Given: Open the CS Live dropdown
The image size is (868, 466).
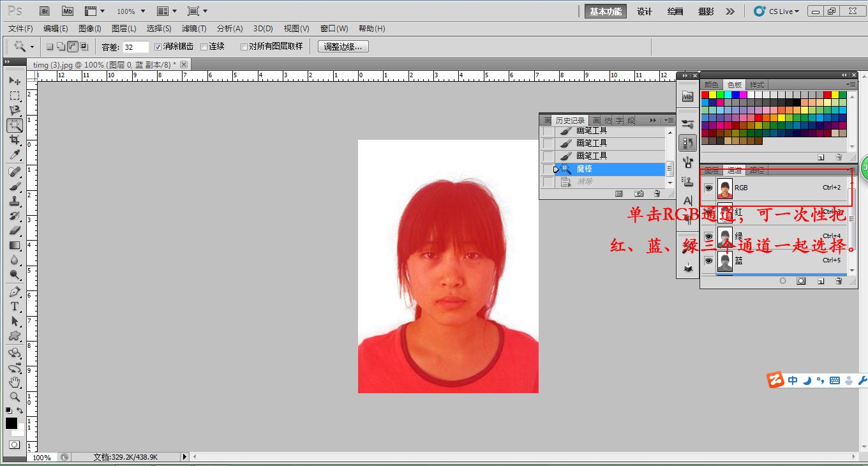Looking at the screenshot, I should coord(777,11).
